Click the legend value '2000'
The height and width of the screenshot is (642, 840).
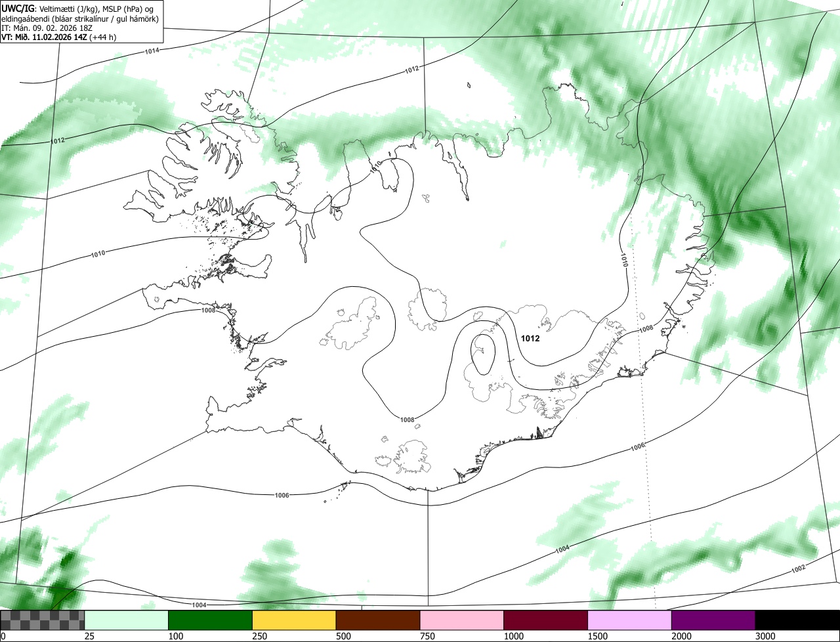click(x=682, y=636)
